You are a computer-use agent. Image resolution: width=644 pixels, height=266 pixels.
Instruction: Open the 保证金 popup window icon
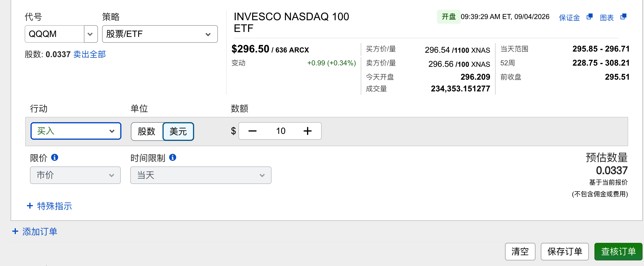click(589, 17)
